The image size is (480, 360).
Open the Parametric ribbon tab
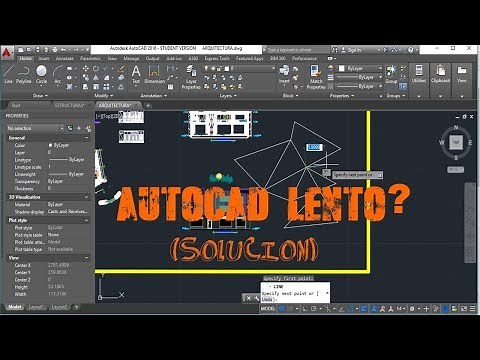pyautogui.click(x=90, y=58)
